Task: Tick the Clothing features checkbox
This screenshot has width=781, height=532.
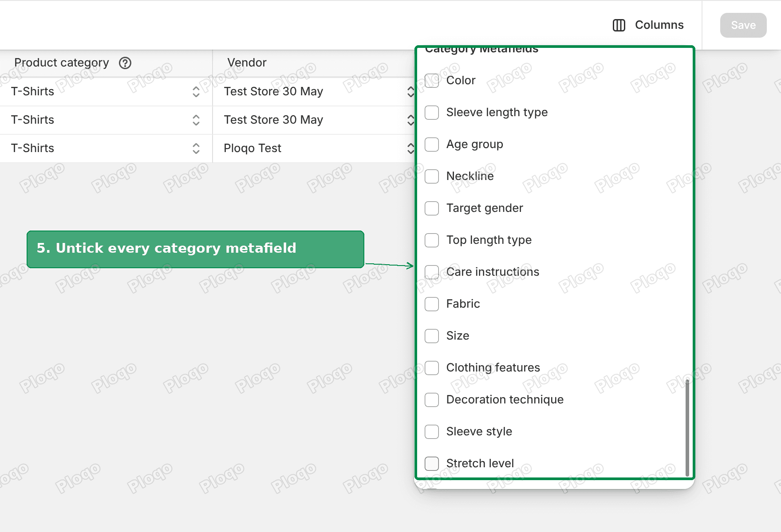Action: tap(432, 368)
